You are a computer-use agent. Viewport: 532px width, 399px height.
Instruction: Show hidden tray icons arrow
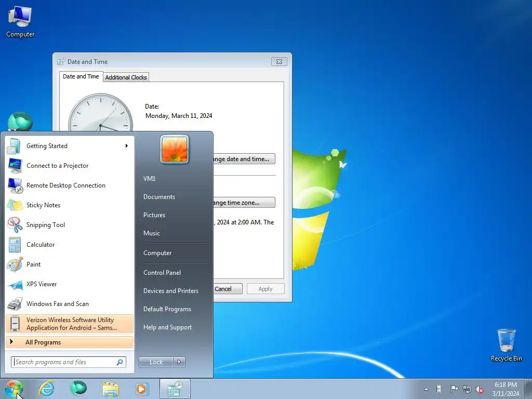click(x=426, y=389)
